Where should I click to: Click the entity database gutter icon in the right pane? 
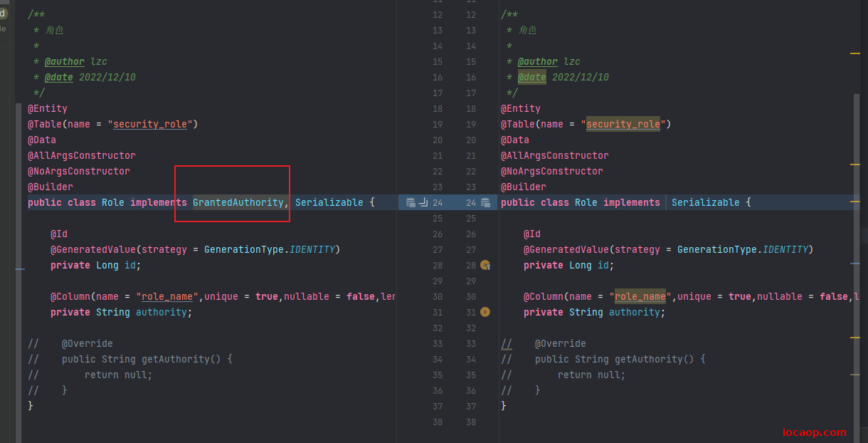486,203
